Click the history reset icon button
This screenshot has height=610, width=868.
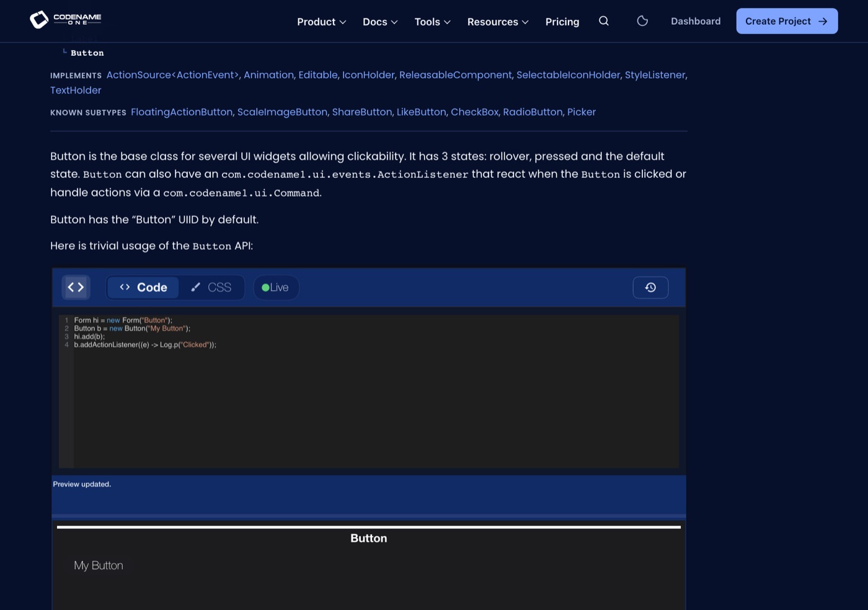click(x=650, y=287)
